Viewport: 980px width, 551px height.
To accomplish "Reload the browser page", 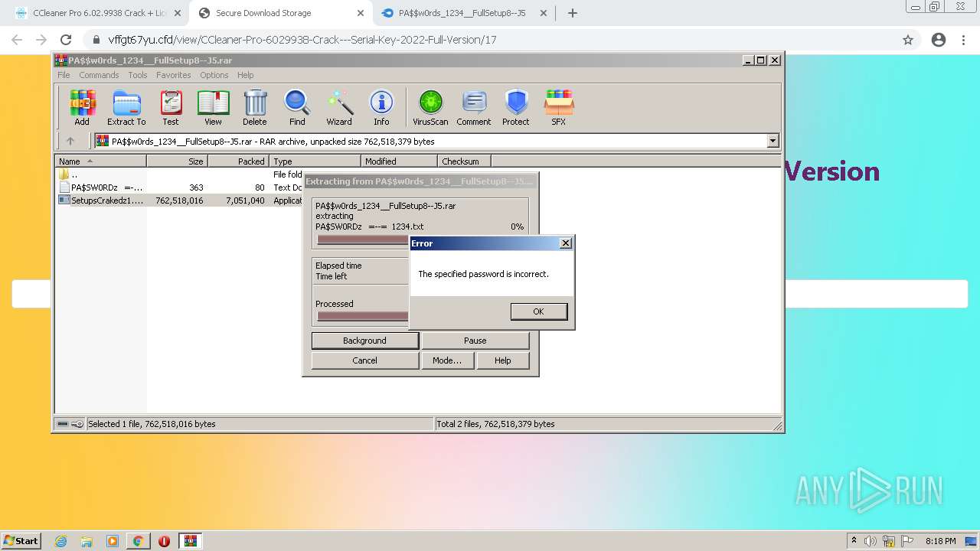I will coord(66,40).
